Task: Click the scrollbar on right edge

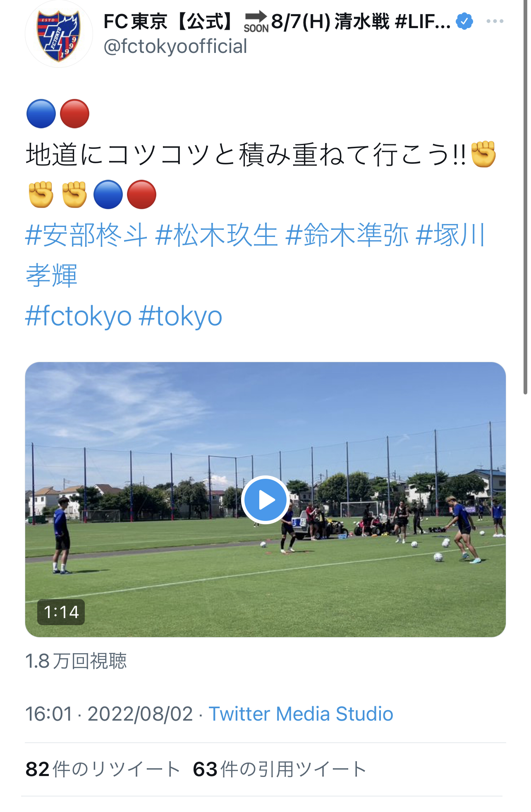Action: pos(525,198)
